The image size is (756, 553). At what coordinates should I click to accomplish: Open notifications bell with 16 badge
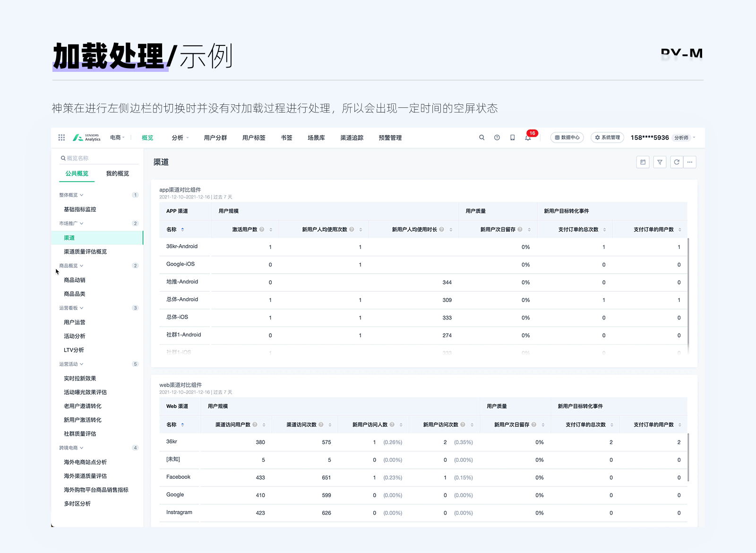point(528,138)
